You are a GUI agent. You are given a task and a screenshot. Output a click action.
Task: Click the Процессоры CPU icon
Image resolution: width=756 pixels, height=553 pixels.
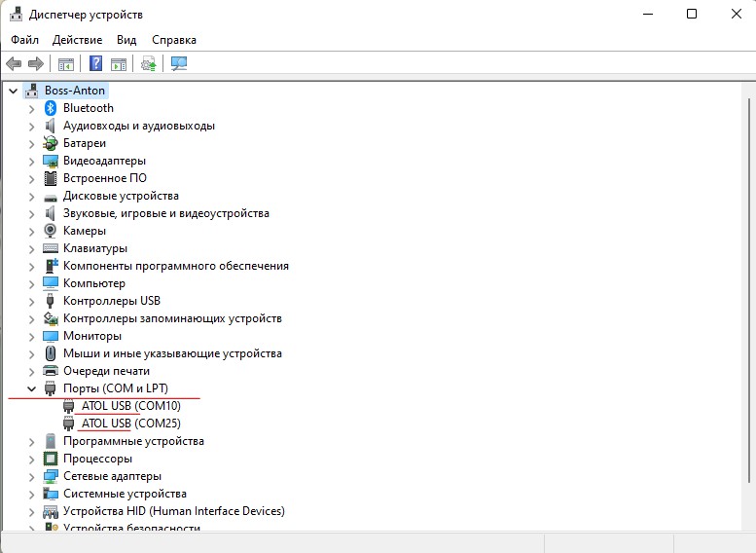pyautogui.click(x=51, y=459)
